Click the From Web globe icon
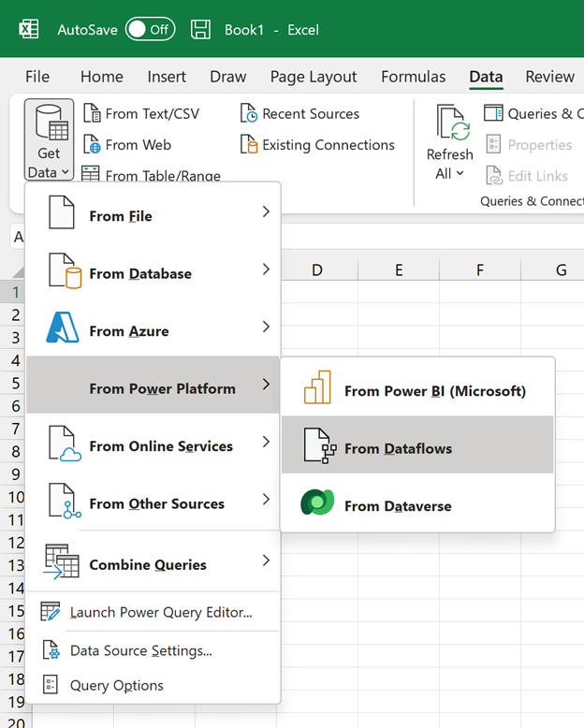Image resolution: width=584 pixels, height=728 pixels. (x=92, y=144)
